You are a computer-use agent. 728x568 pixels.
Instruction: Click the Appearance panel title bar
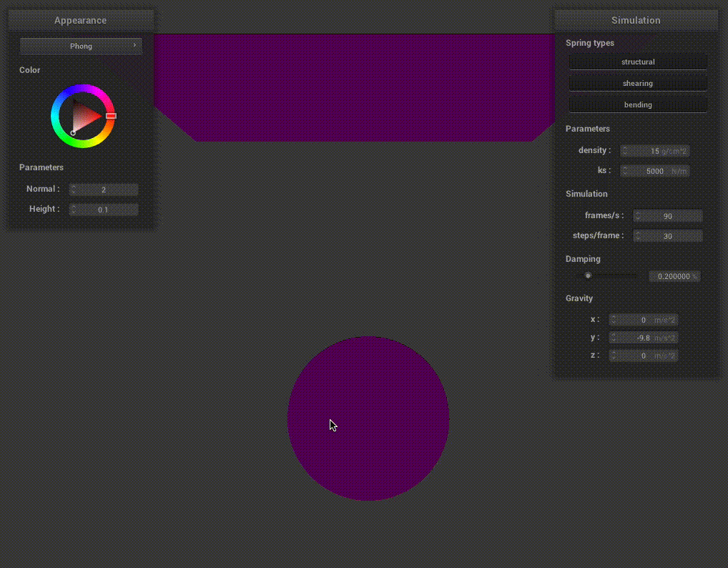[80, 20]
